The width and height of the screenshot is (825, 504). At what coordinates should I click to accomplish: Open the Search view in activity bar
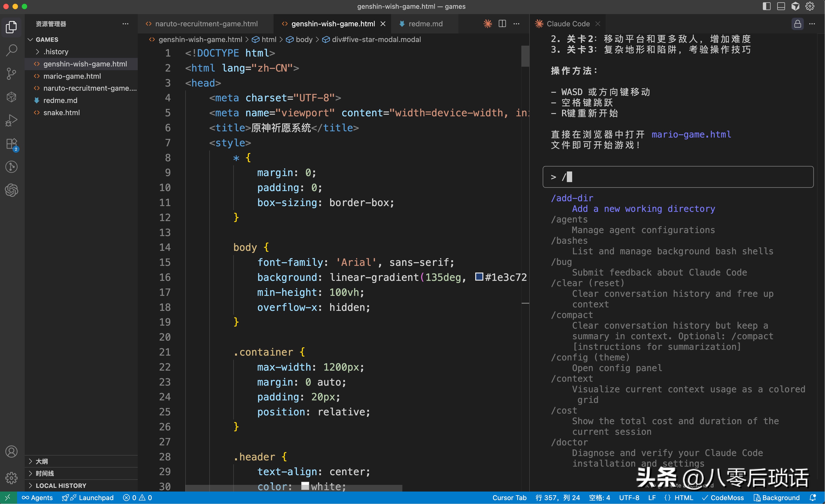(x=12, y=50)
